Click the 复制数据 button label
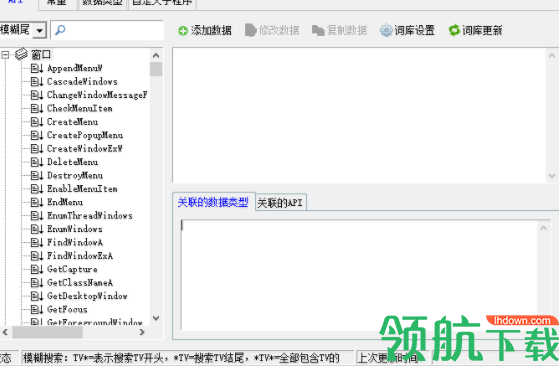The image size is (559, 368). pyautogui.click(x=347, y=30)
